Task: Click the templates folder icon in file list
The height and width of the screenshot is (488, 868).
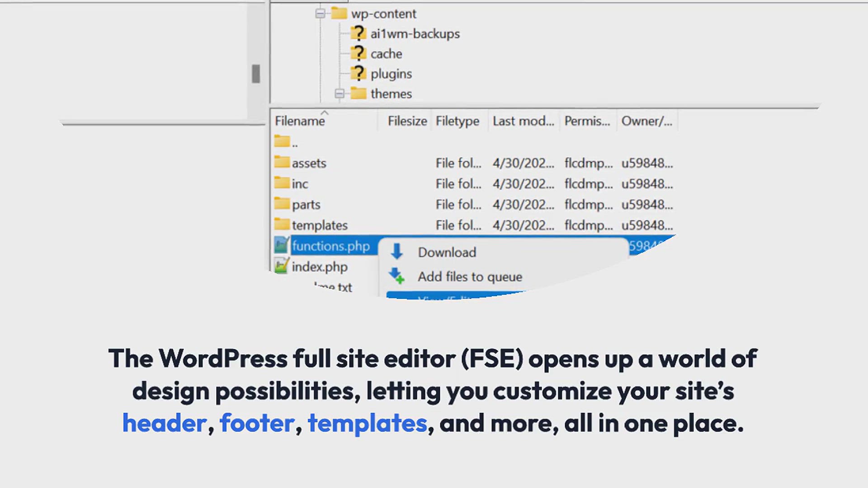Action: 282,224
